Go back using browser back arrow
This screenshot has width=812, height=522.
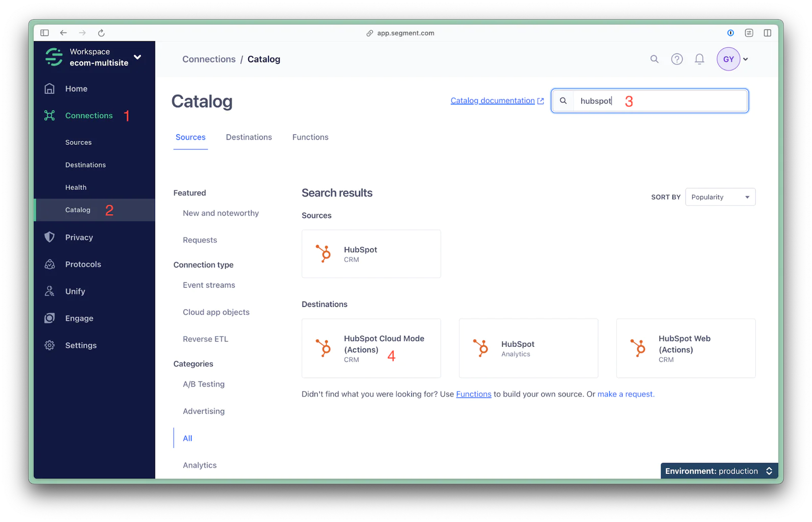63,33
